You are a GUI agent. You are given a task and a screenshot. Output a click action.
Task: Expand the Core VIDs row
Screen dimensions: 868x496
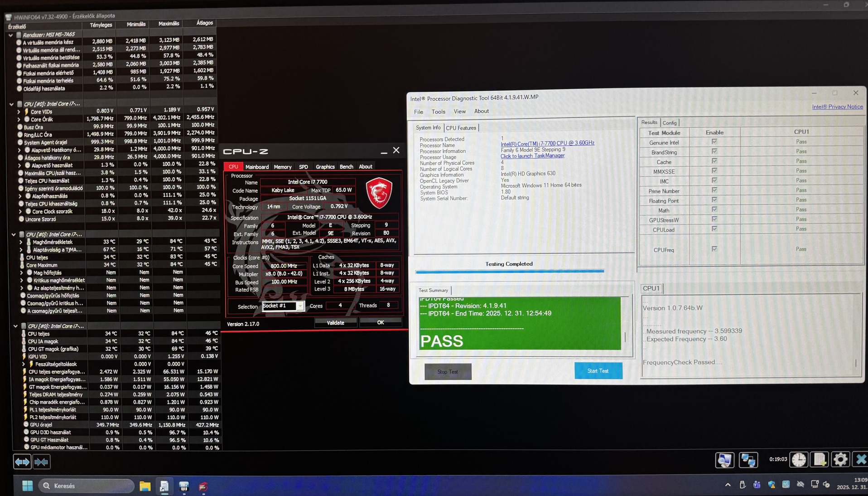19,112
